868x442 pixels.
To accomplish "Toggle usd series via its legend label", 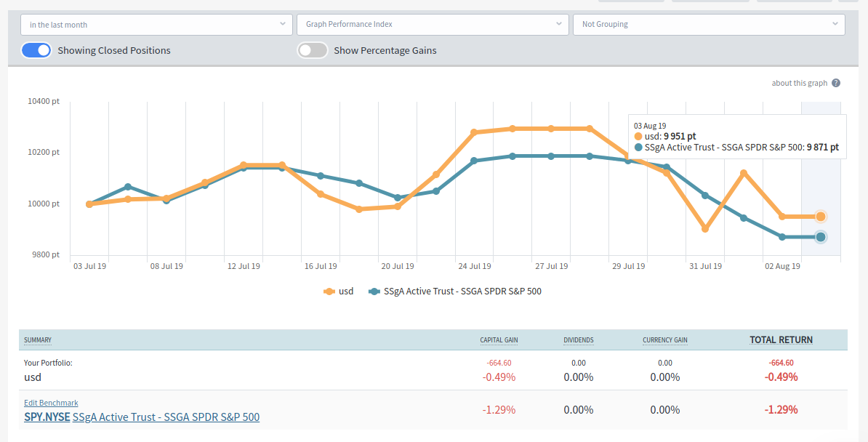I will pyautogui.click(x=346, y=292).
